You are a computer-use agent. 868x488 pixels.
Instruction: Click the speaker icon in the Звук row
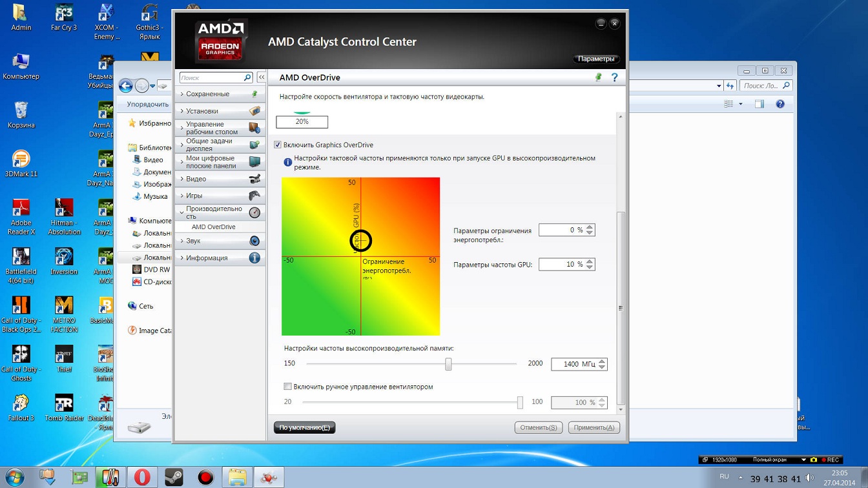tap(254, 241)
